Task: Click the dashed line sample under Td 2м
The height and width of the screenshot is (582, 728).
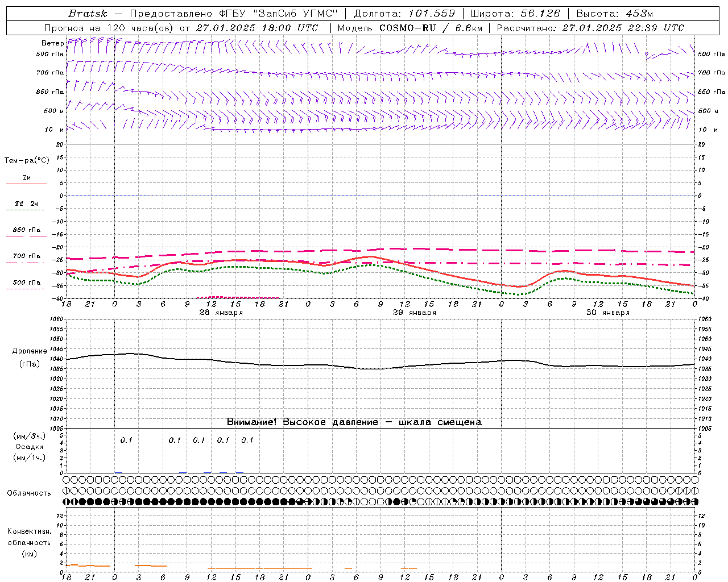Action: 25,210
